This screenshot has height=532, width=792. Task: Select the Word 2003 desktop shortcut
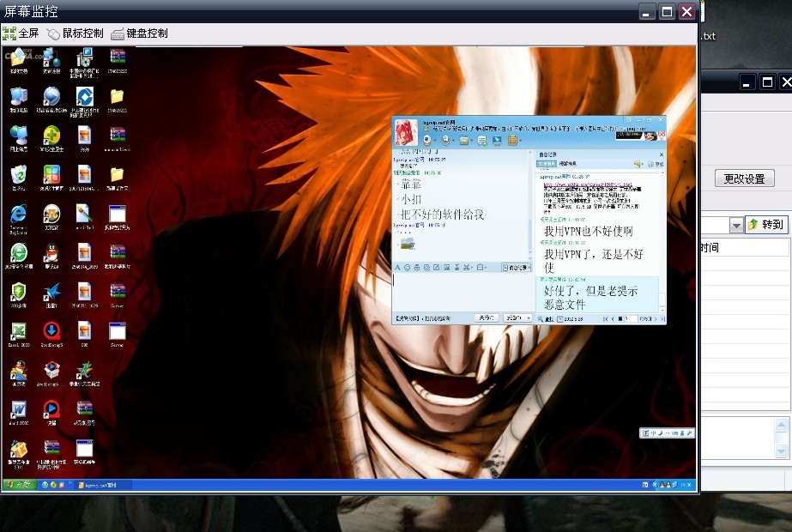tap(19, 413)
